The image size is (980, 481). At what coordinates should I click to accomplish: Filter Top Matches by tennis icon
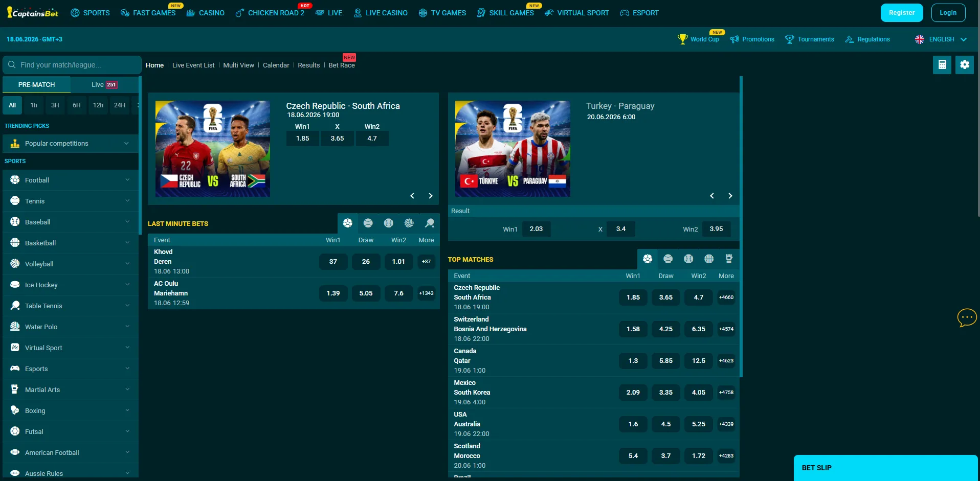(668, 259)
